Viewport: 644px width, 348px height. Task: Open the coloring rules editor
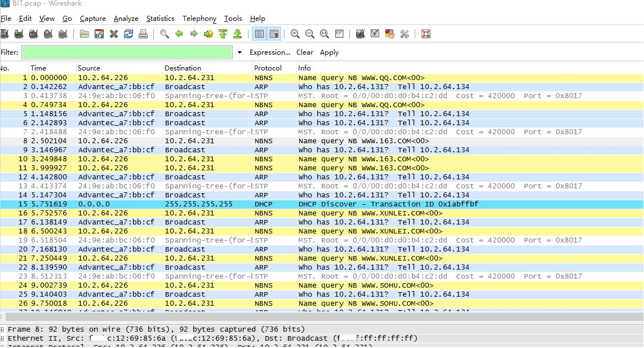[390, 34]
